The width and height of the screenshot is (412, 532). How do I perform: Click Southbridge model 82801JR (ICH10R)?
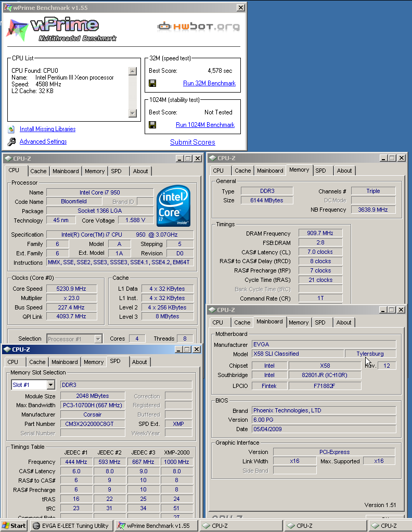(x=325, y=375)
